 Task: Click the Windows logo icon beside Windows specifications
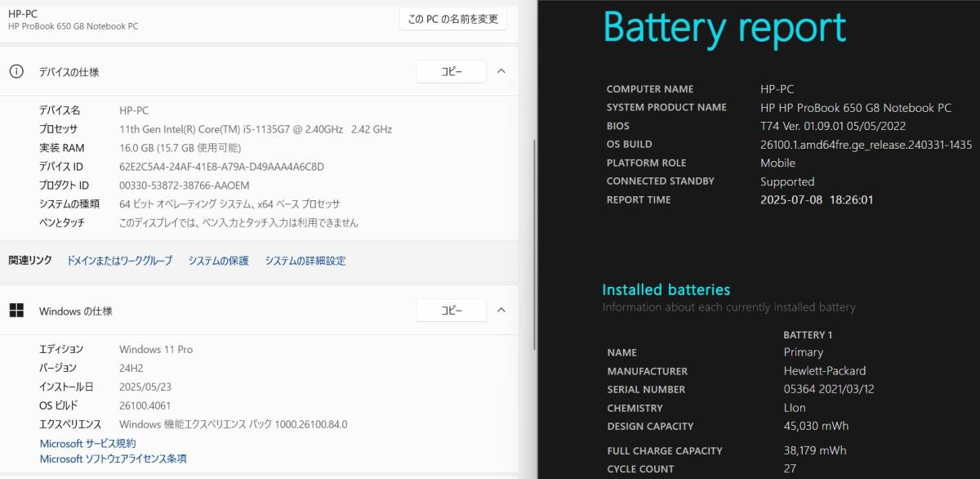pyautogui.click(x=16, y=311)
